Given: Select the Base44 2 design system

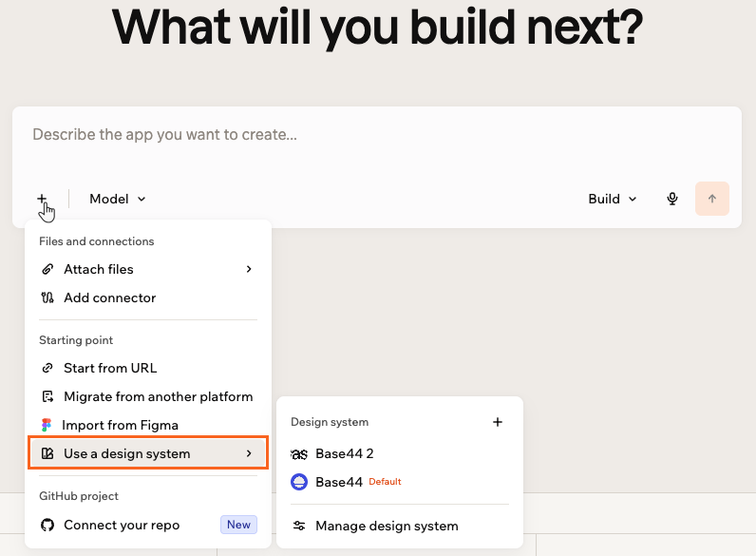Looking at the screenshot, I should (400, 453).
